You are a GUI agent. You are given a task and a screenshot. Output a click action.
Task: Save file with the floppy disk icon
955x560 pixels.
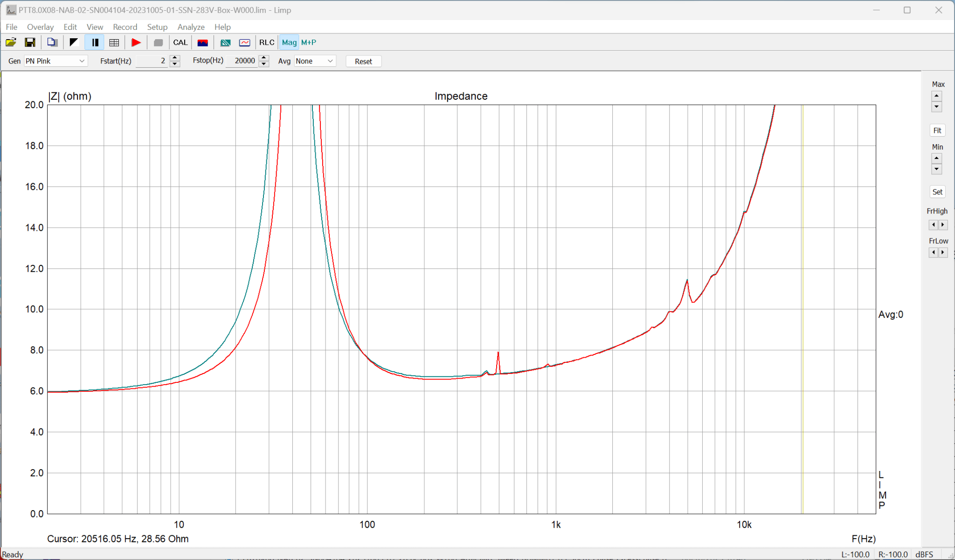tap(30, 42)
